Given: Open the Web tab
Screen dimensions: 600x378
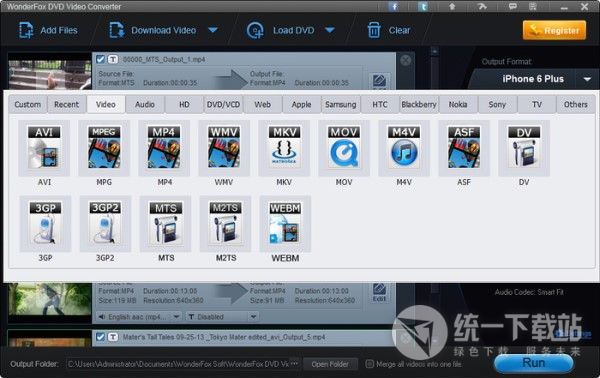Looking at the screenshot, I should pyautogui.click(x=262, y=104).
